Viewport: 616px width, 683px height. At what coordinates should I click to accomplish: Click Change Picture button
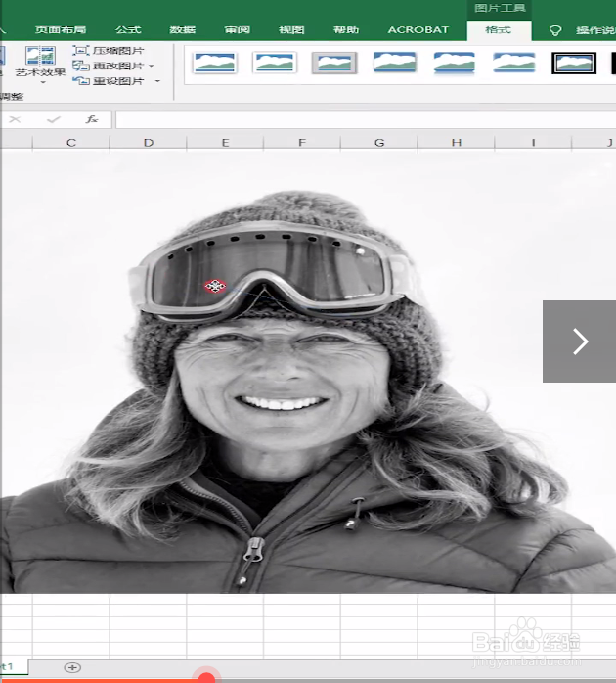(x=108, y=66)
